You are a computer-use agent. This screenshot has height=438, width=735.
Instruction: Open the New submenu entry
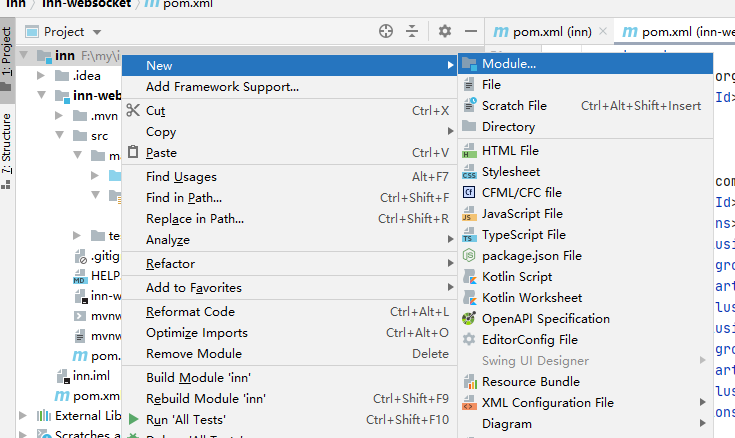click(x=289, y=65)
